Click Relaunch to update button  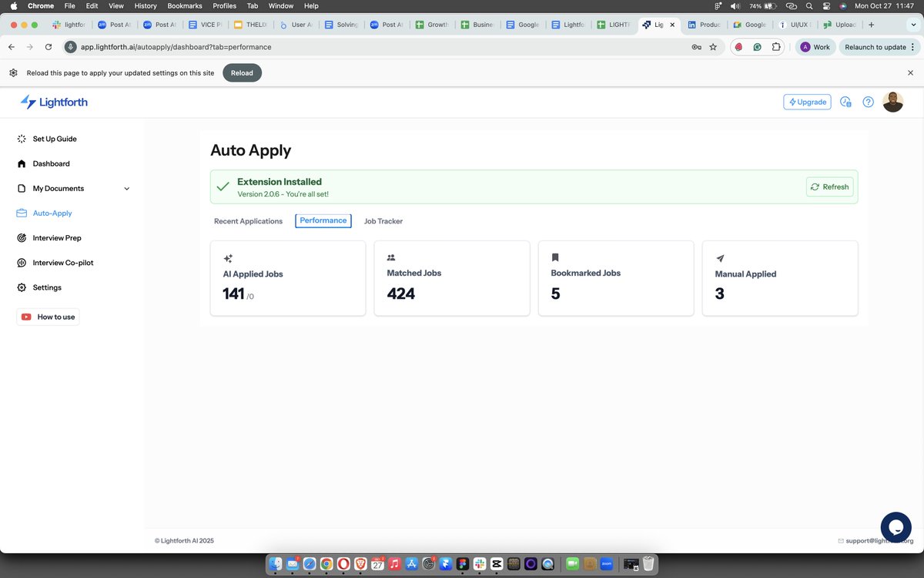pyautogui.click(x=878, y=47)
